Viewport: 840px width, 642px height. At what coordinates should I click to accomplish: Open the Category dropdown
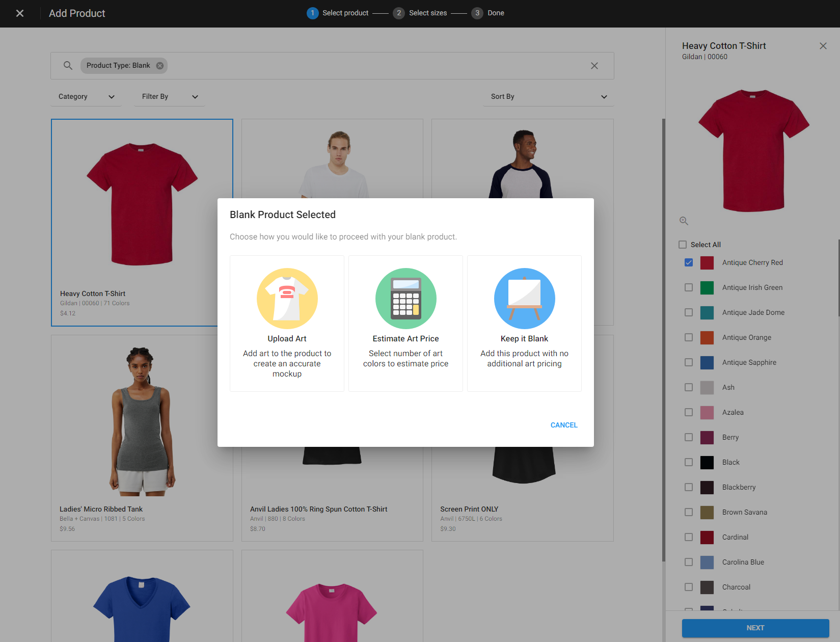(x=86, y=96)
